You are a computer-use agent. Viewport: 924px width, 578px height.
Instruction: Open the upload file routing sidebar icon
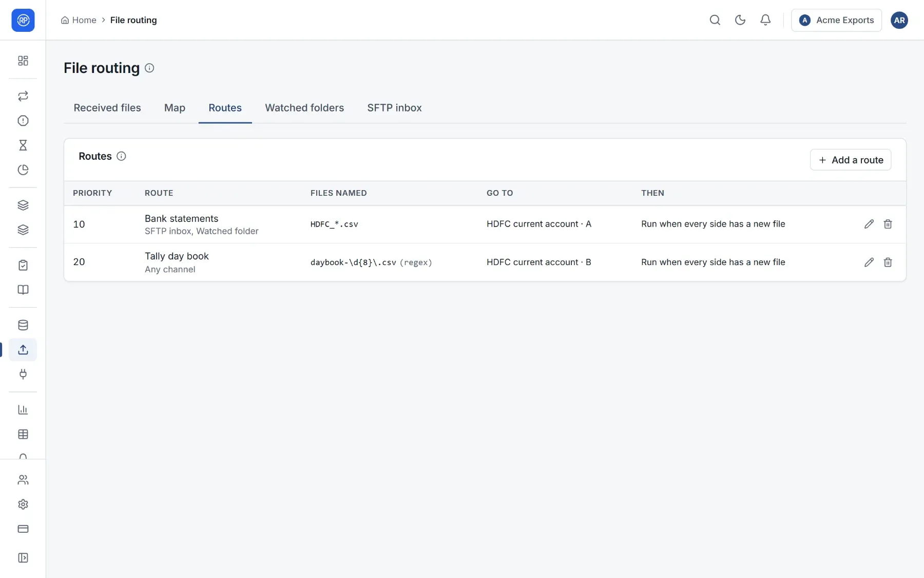coord(23,350)
